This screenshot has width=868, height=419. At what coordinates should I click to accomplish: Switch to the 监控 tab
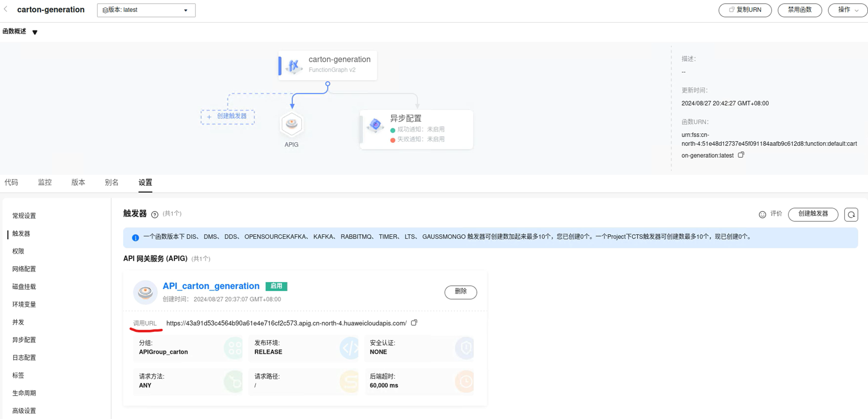pos(45,182)
